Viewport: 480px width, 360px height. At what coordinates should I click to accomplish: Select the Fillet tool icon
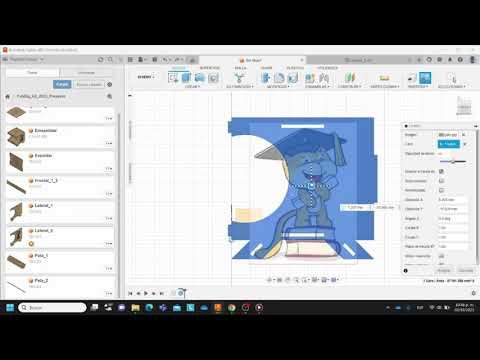click(x=279, y=78)
